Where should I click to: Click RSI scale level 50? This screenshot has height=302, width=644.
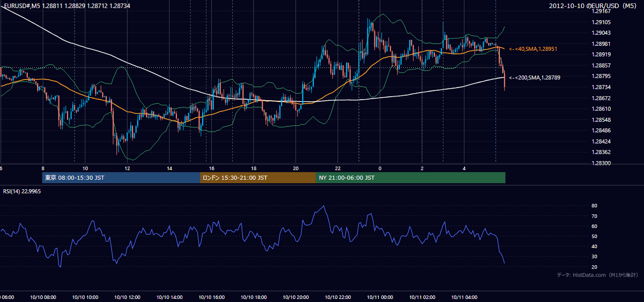[595, 236]
